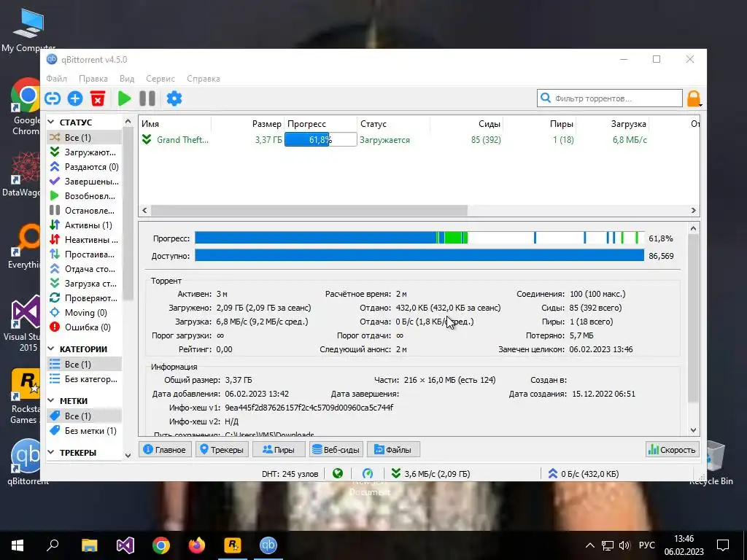The width and height of the screenshot is (747, 560).
Task: Switch to the Трекеры tab
Action: (x=222, y=449)
